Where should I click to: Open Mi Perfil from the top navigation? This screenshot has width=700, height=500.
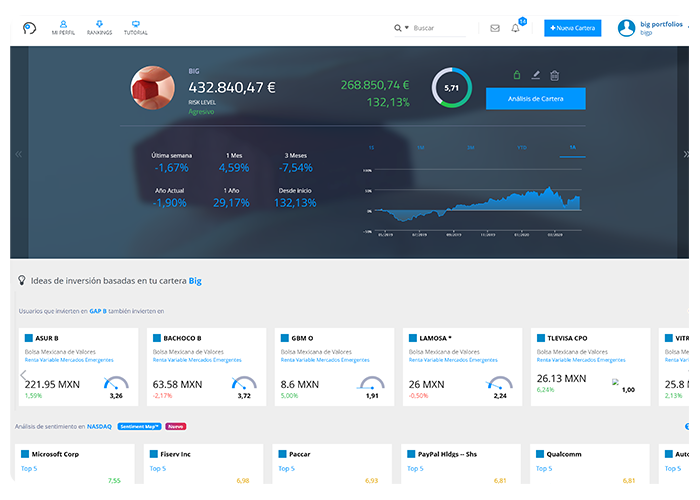pos(63,27)
